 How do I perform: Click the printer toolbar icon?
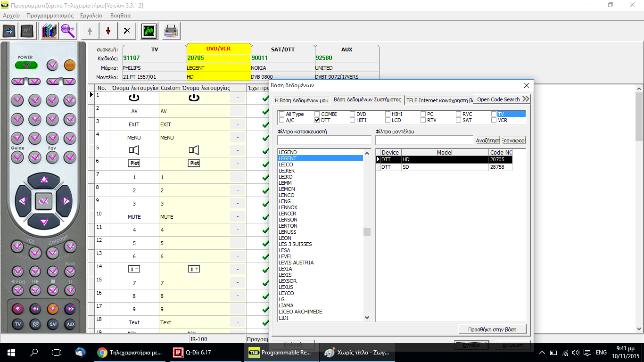coord(171,31)
